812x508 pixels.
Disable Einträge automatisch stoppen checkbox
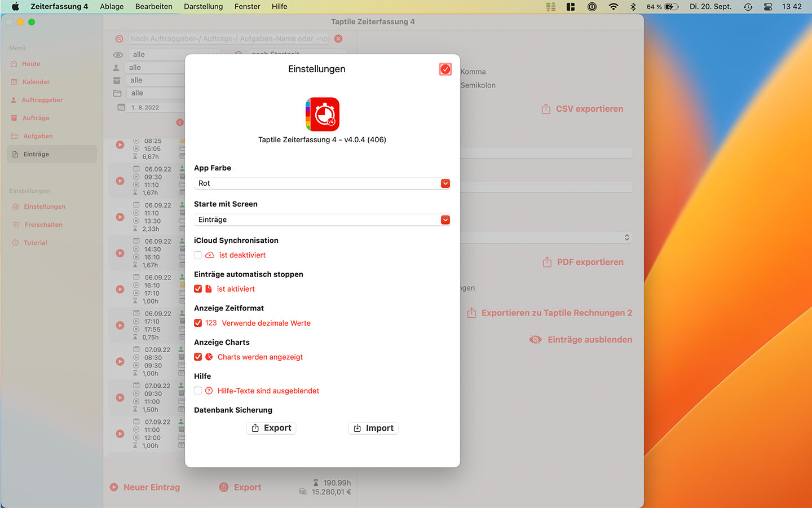click(x=198, y=289)
